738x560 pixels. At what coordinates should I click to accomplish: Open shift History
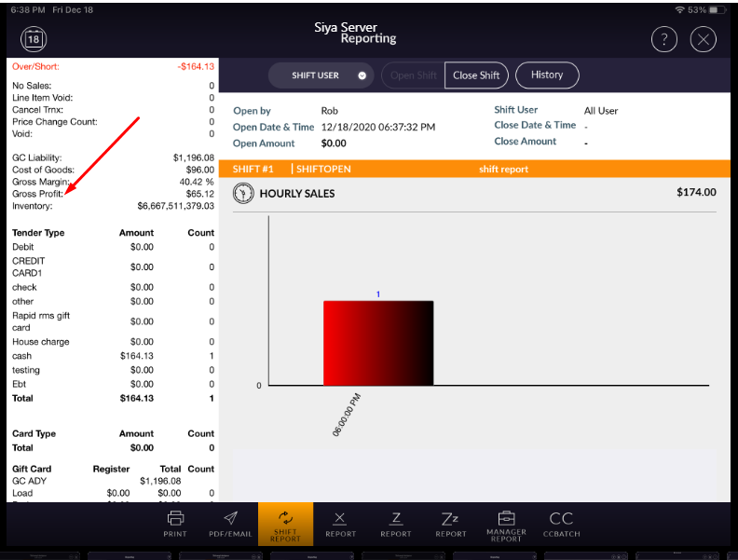547,75
